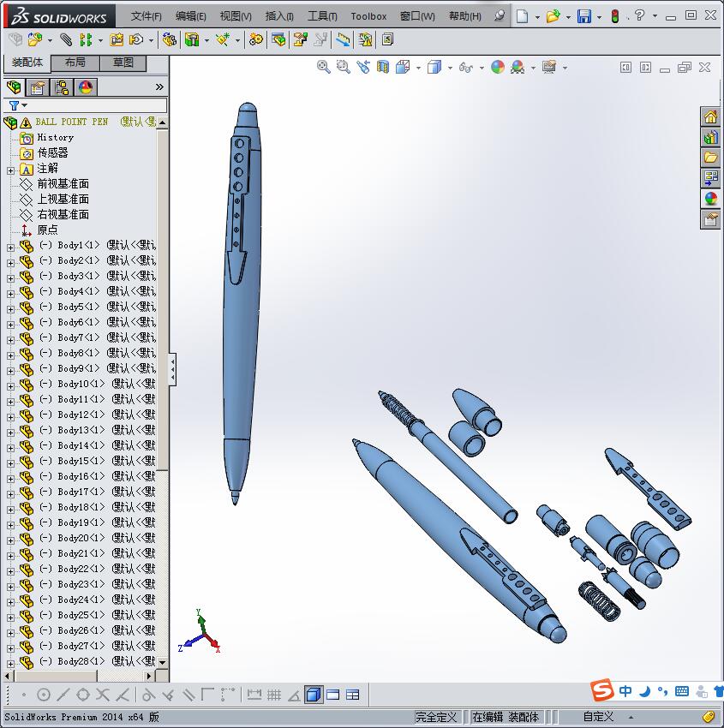Viewport: 724px width, 728px height.
Task: Click the 自定义 status bar button
Action: coord(598,717)
